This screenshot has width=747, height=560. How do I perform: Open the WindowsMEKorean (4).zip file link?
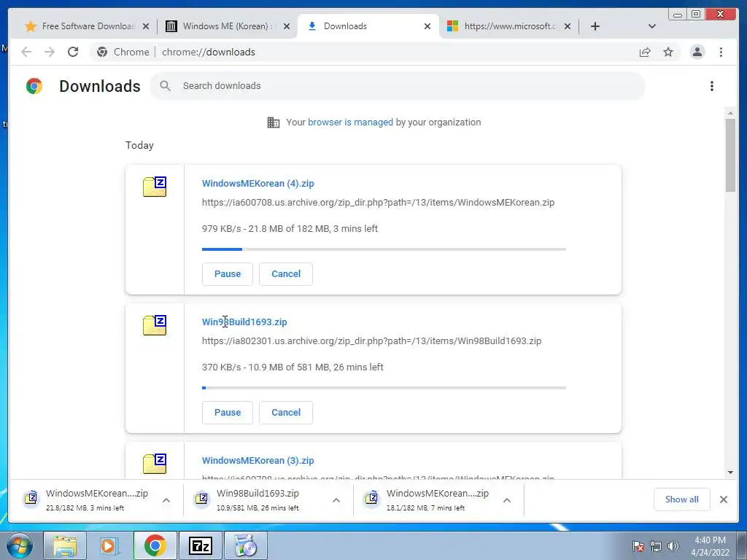pyautogui.click(x=258, y=183)
